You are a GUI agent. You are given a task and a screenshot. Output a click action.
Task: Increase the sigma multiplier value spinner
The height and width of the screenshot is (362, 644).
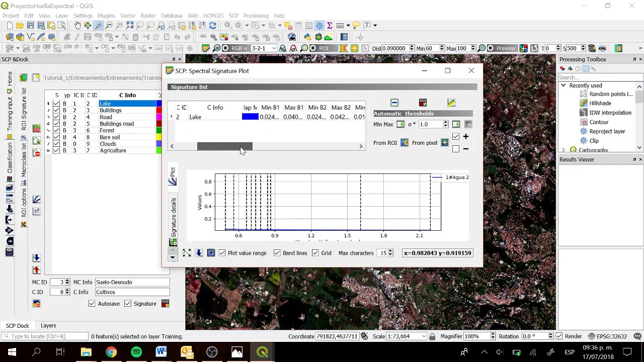click(x=445, y=123)
